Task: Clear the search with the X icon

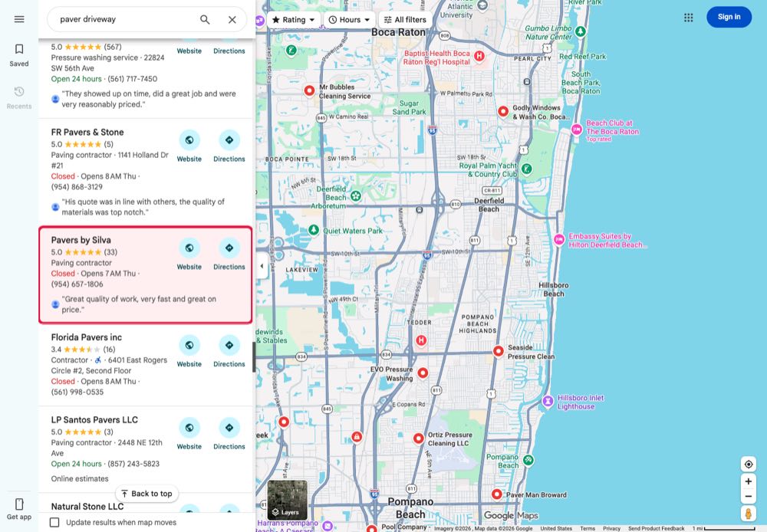Action: point(232,20)
